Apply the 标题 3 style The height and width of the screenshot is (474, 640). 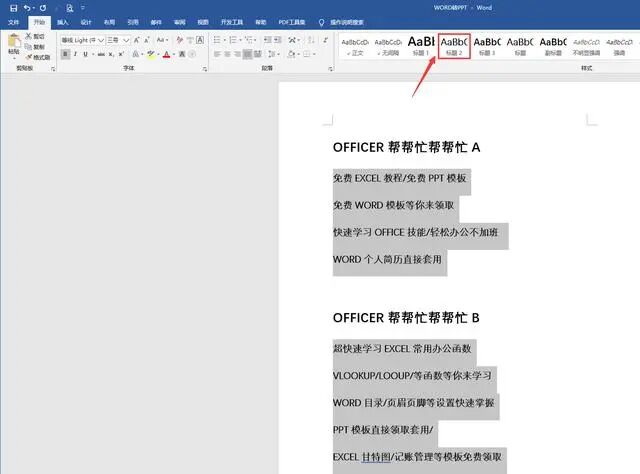click(487, 46)
